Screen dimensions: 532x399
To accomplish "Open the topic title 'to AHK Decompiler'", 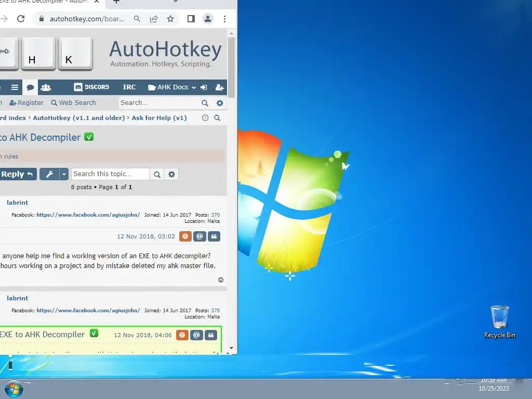I will 41,137.
